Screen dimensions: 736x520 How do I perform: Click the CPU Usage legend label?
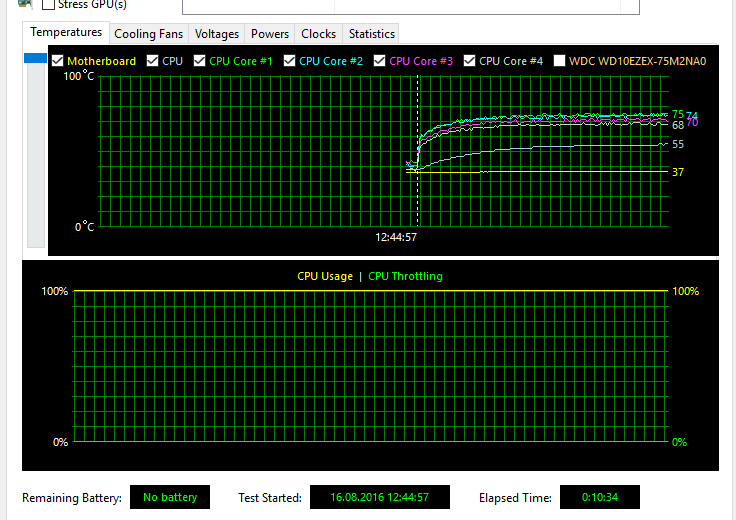tap(325, 276)
